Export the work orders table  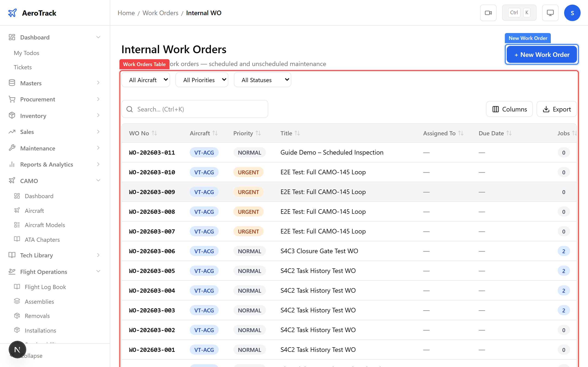(x=557, y=109)
